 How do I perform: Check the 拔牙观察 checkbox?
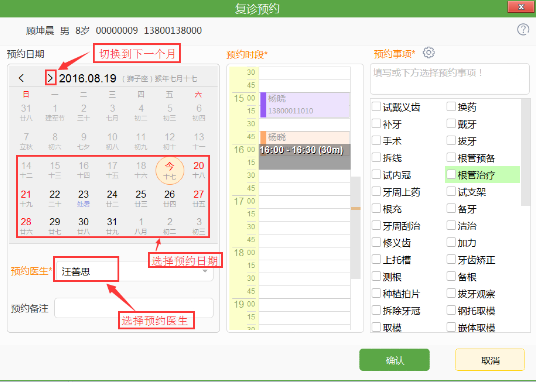[x=451, y=293]
